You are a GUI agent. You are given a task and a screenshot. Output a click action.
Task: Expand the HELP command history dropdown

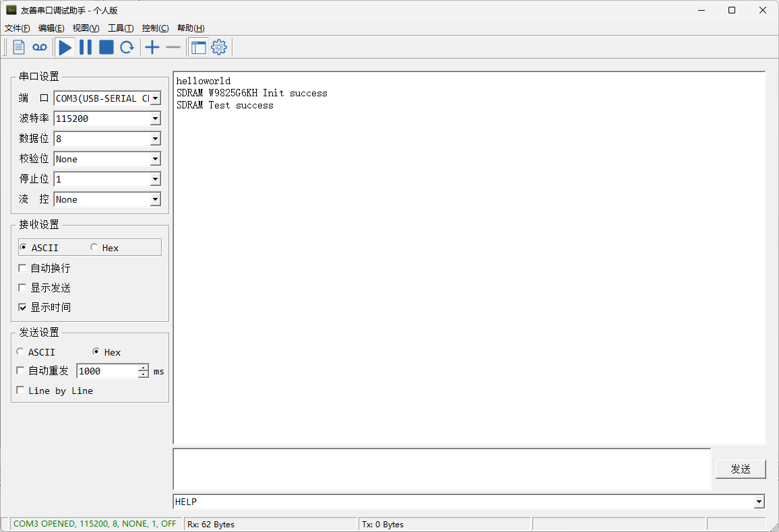[759, 502]
